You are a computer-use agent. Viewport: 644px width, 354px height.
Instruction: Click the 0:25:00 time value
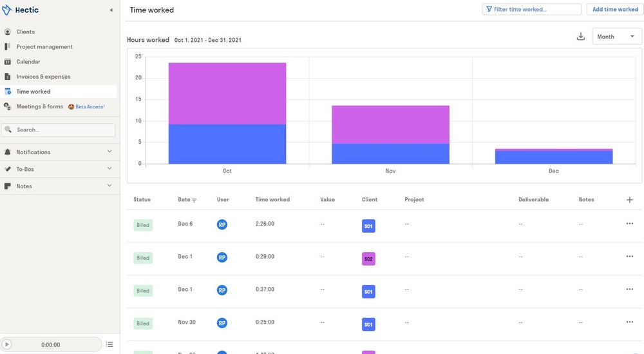tap(265, 322)
